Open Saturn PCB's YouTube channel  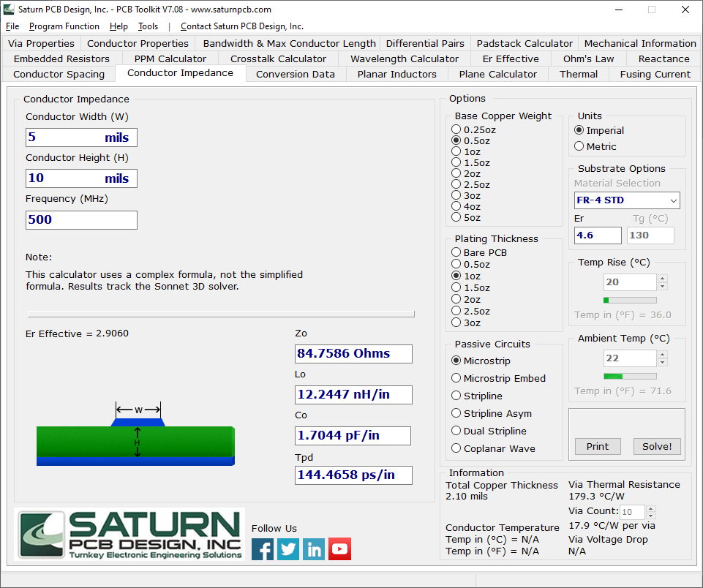pos(339,549)
